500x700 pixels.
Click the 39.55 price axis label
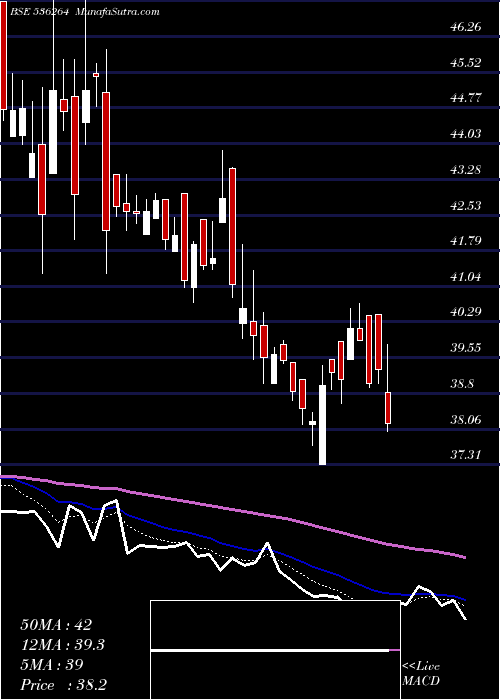point(466,348)
